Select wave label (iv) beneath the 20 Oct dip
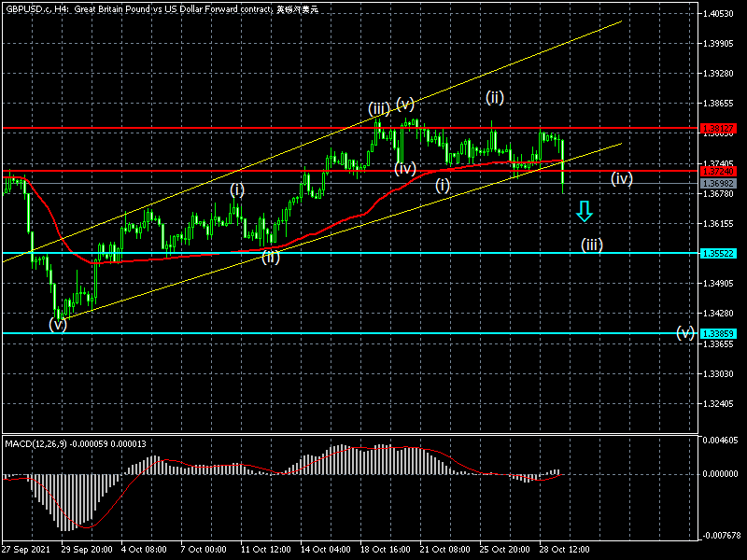This screenshot has width=747, height=560. click(405, 168)
